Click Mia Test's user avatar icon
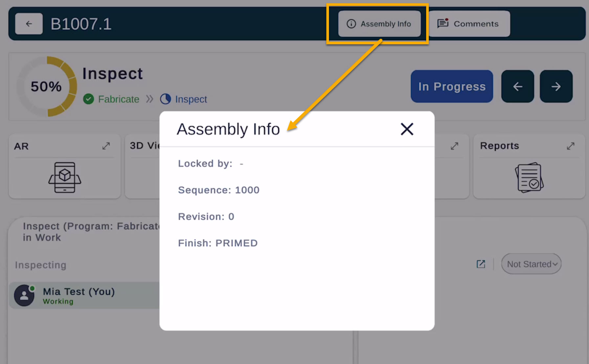 [x=24, y=295]
